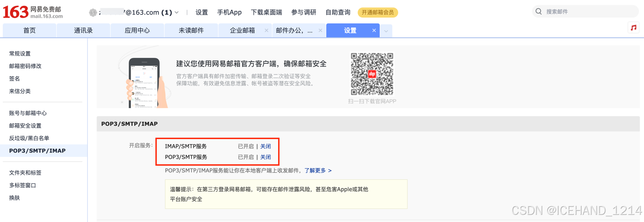Click the banner headline 建议您使用网易邮箱官方客户端
Screen dimensions: 644x222
pos(251,64)
